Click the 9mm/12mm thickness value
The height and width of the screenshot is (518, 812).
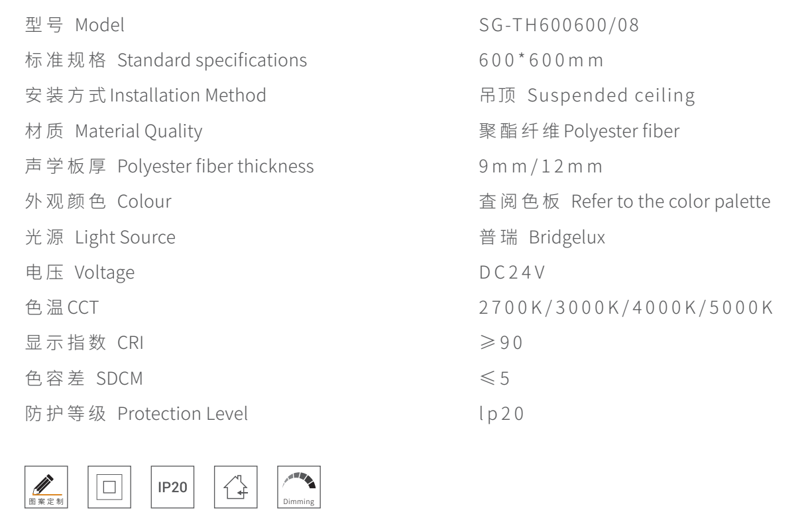541,166
